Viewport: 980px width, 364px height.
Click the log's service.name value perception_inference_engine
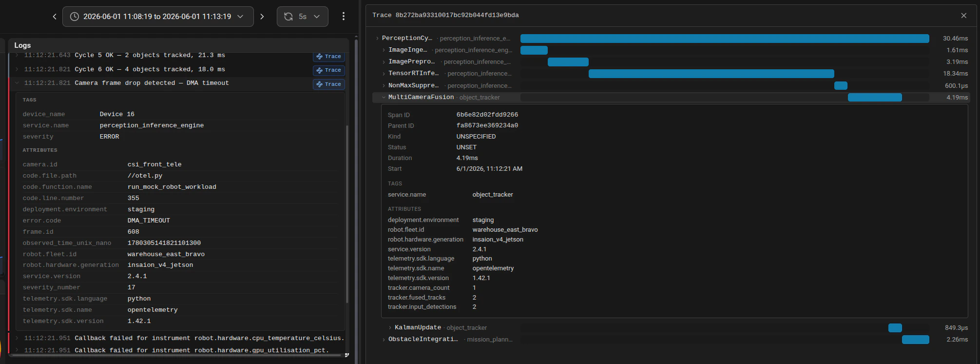152,125
